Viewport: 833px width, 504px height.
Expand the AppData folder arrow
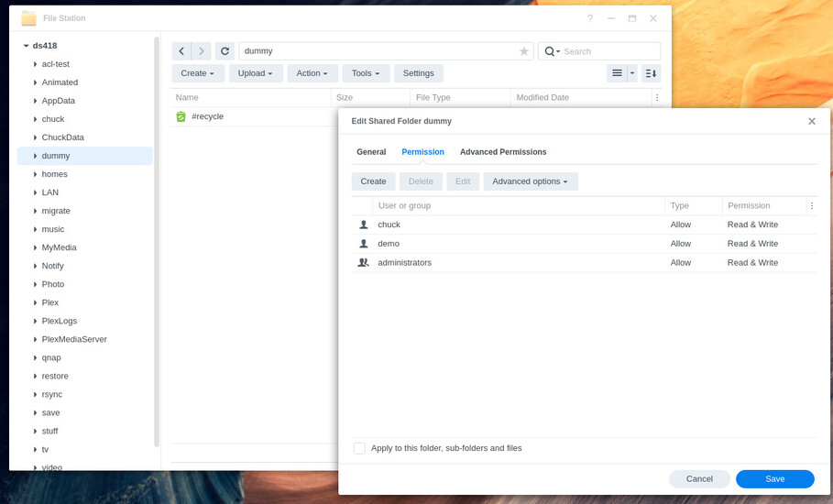click(x=35, y=101)
